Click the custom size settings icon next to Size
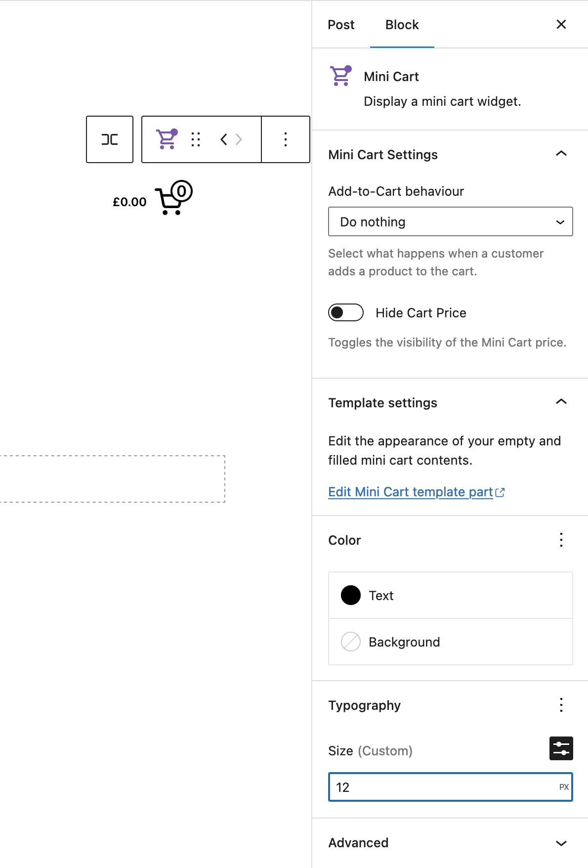This screenshot has width=588, height=868. pyautogui.click(x=562, y=748)
